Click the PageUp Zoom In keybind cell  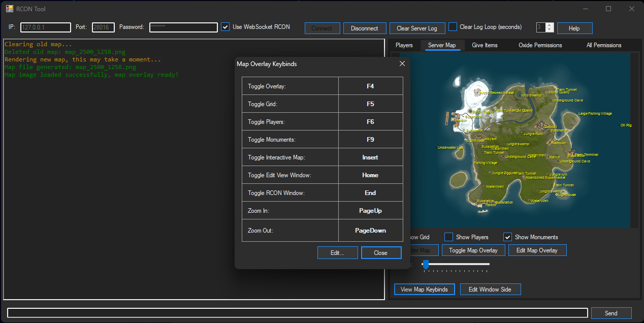(370, 211)
